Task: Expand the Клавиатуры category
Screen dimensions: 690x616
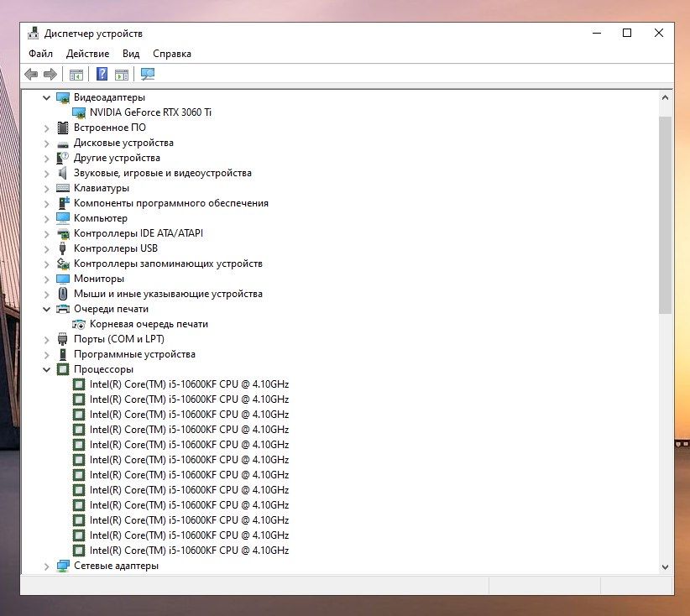Action: (x=47, y=188)
